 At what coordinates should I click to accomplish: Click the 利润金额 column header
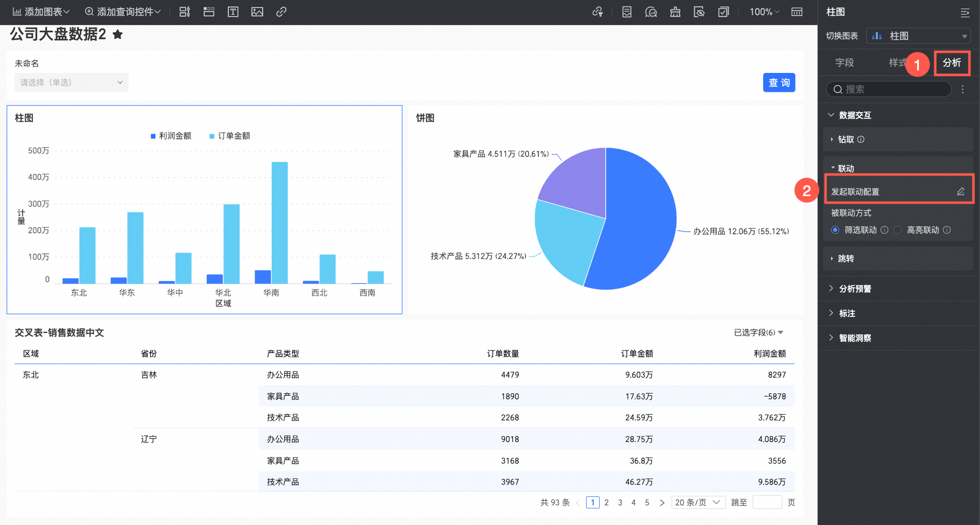click(x=770, y=354)
